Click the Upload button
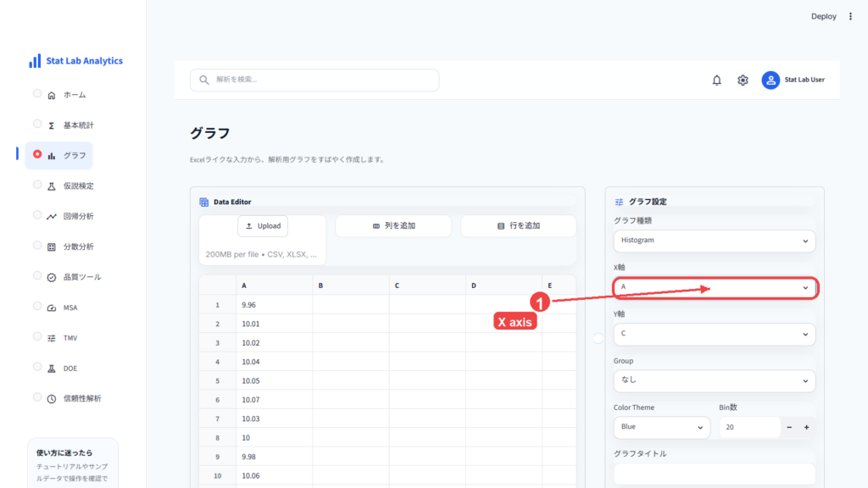 click(263, 225)
